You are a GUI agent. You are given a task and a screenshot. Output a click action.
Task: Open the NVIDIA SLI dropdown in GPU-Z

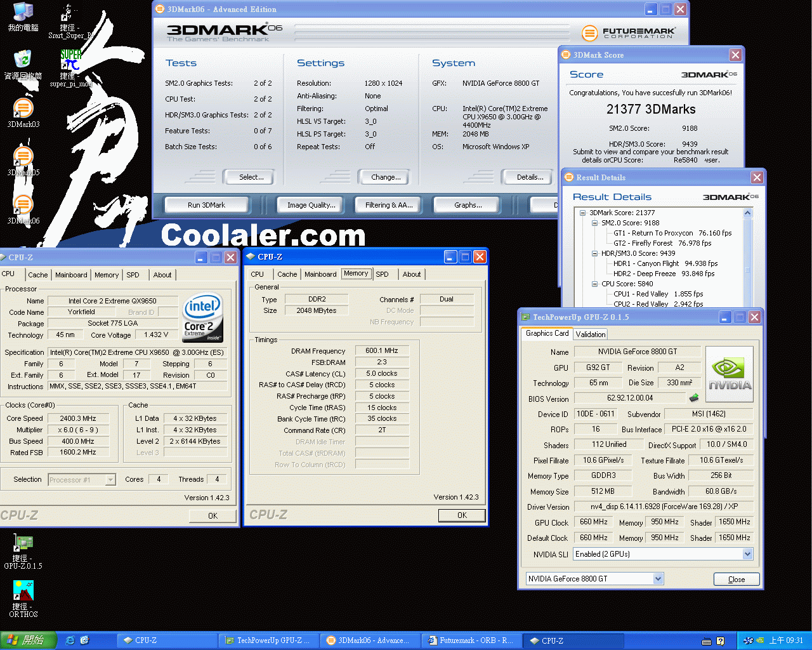(747, 554)
